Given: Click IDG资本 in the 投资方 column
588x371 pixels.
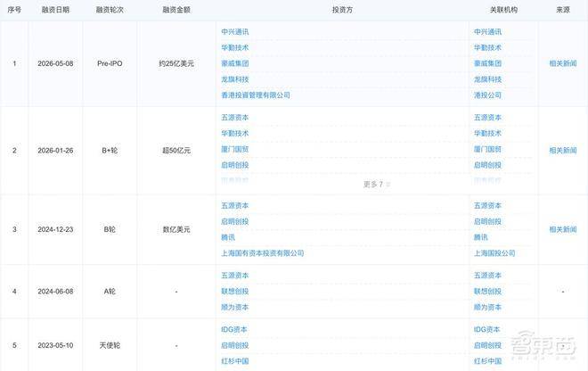Looking at the screenshot, I should pyautogui.click(x=234, y=330).
